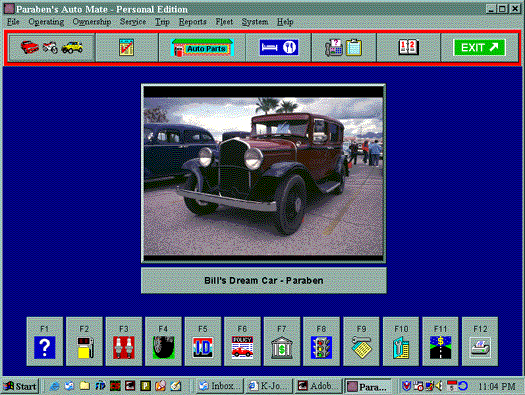525x395 pixels.
Task: Click the Para taskbar button
Action: point(368,386)
